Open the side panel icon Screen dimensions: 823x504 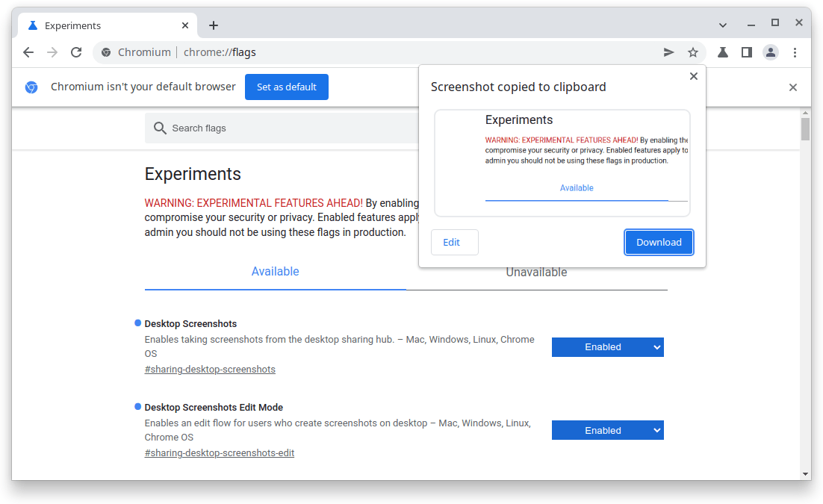(x=746, y=52)
